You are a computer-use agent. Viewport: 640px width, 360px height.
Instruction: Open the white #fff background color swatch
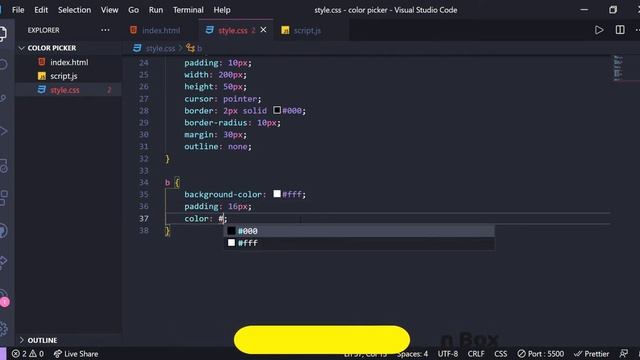click(x=277, y=193)
